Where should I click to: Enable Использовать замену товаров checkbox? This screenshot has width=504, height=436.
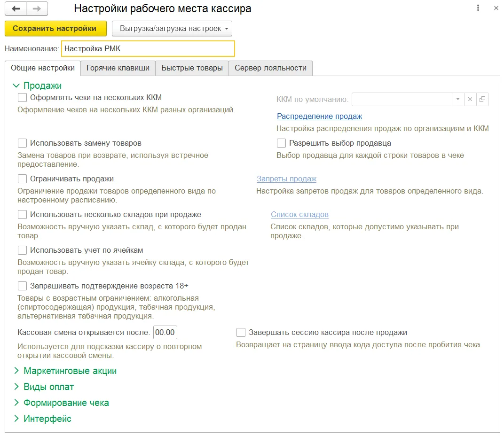pos(22,143)
